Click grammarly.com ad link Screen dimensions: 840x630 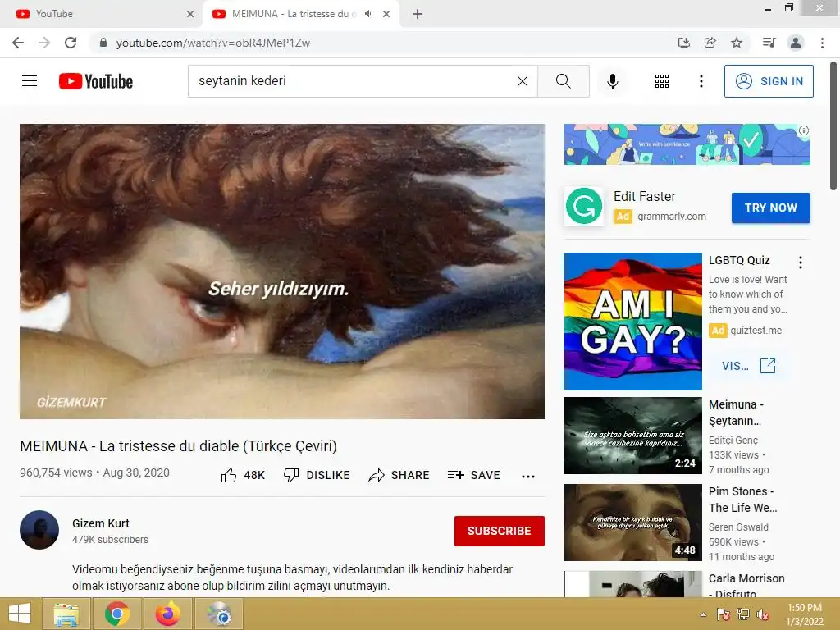(x=671, y=217)
